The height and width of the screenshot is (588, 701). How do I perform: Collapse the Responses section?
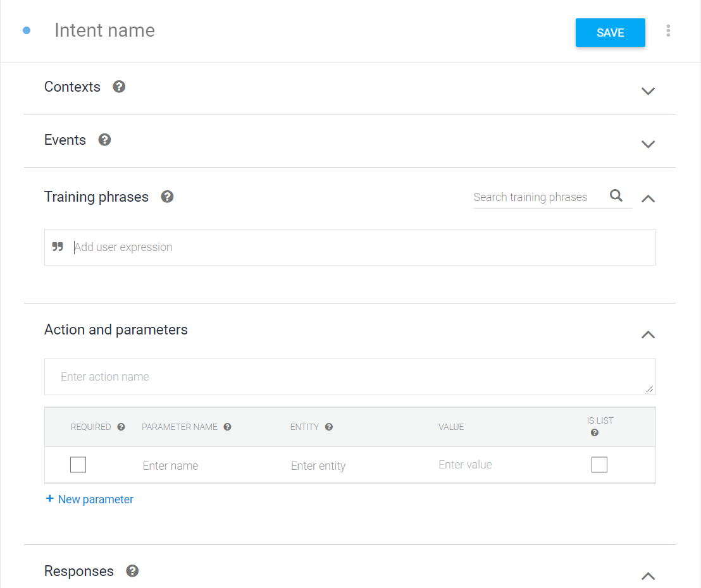pyautogui.click(x=648, y=576)
